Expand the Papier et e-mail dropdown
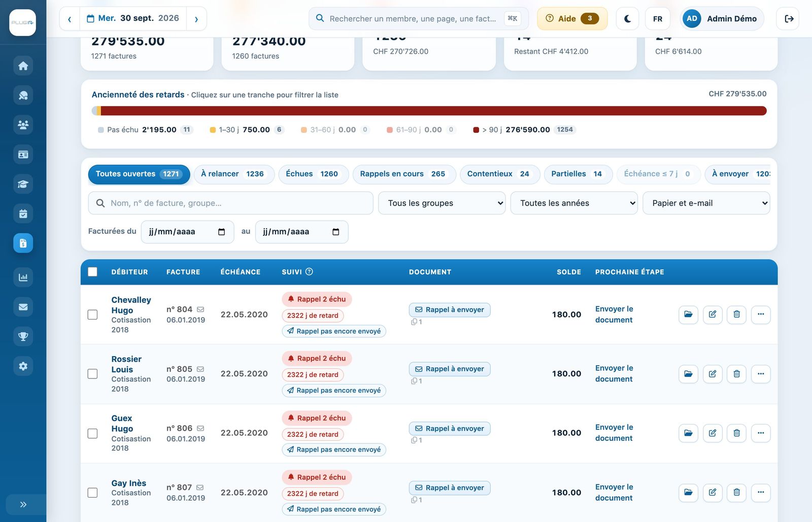 (x=706, y=203)
